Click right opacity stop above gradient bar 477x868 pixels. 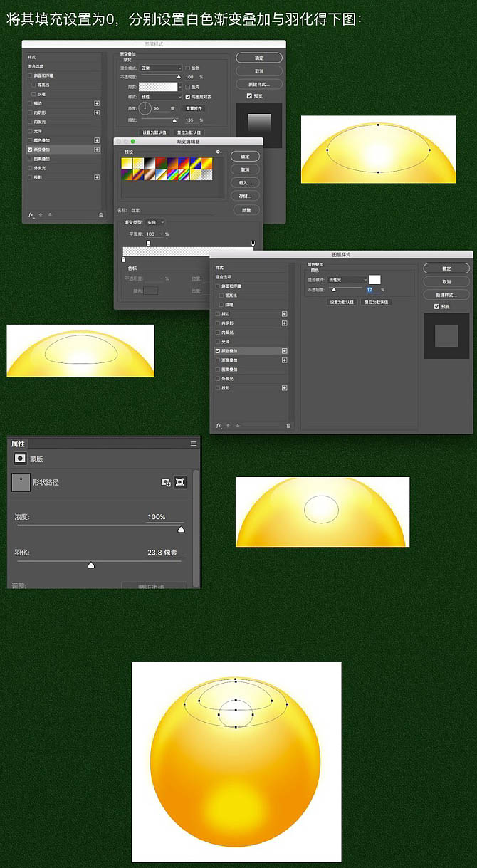(253, 244)
